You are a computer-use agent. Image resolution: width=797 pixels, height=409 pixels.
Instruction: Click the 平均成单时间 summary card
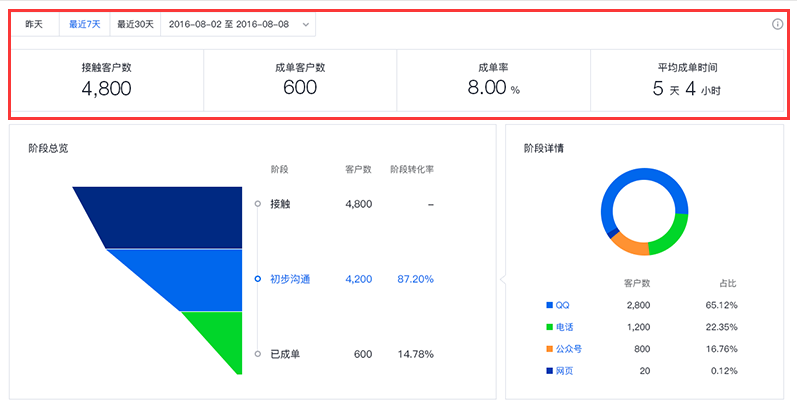point(687,80)
